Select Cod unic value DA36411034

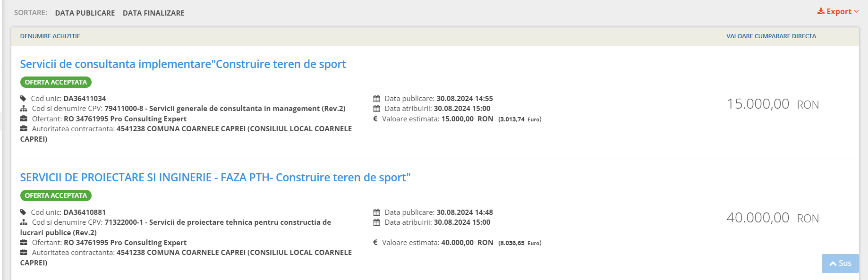(x=85, y=99)
